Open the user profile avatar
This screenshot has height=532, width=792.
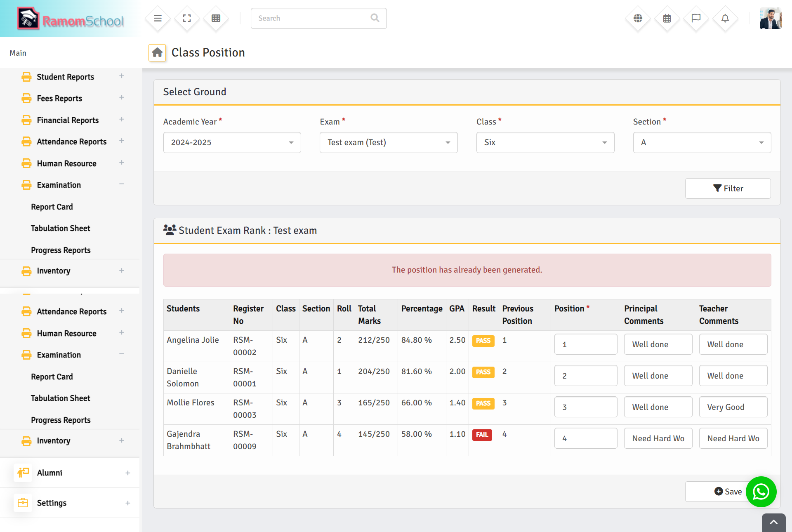click(770, 19)
